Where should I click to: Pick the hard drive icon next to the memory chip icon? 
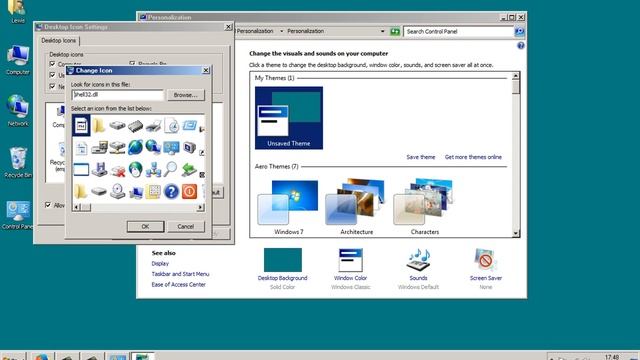117,125
